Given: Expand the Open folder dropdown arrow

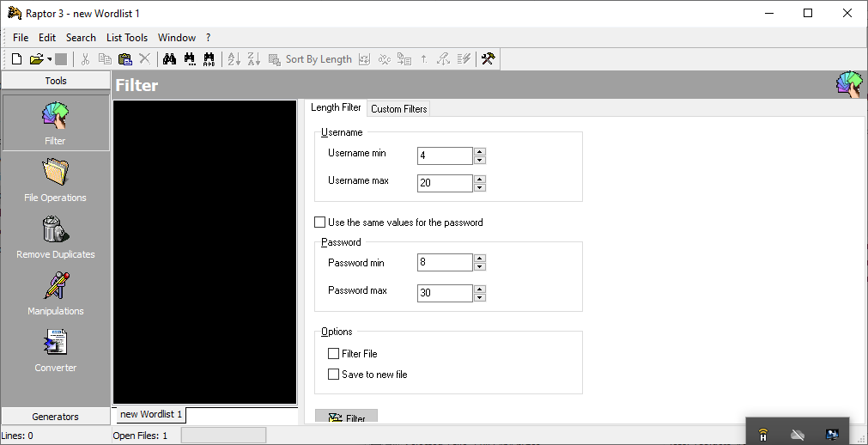Looking at the screenshot, I should click(x=49, y=59).
